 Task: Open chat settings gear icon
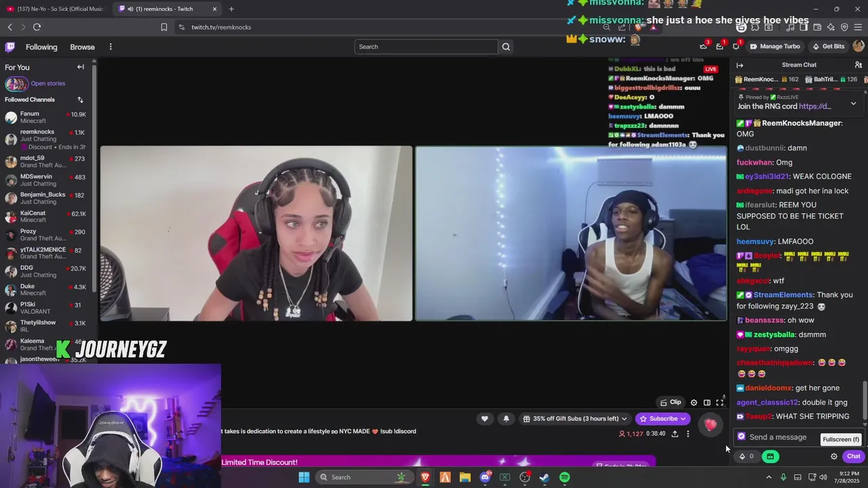coord(834,456)
